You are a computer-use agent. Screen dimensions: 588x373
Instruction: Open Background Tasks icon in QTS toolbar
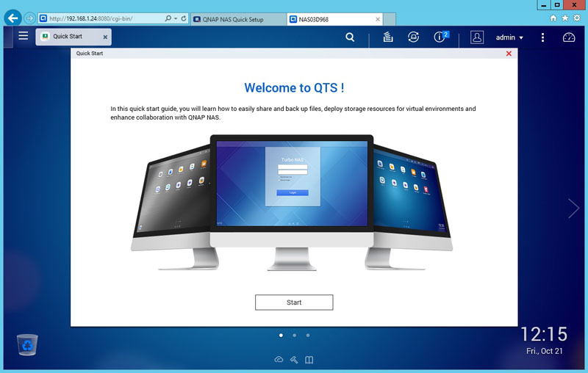pyautogui.click(x=388, y=37)
